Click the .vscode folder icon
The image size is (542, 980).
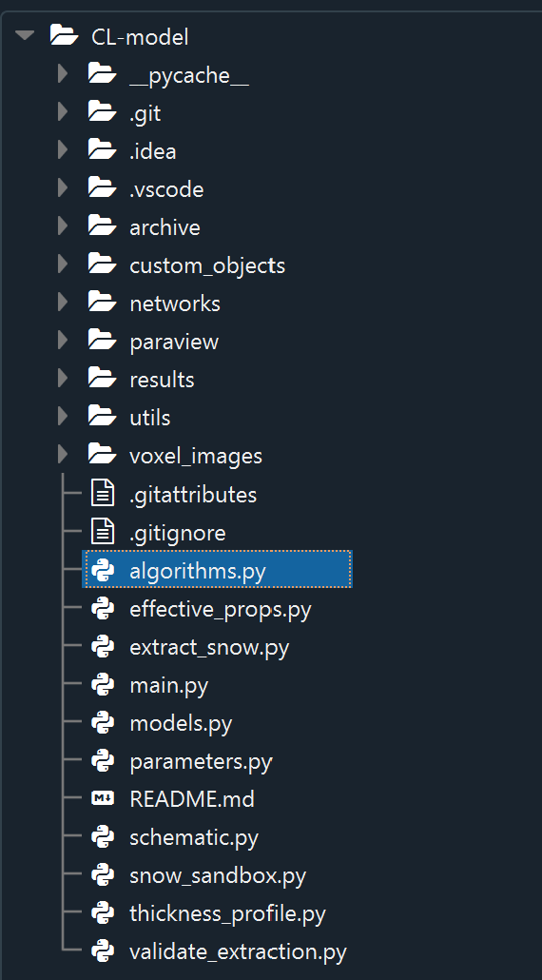point(103,188)
